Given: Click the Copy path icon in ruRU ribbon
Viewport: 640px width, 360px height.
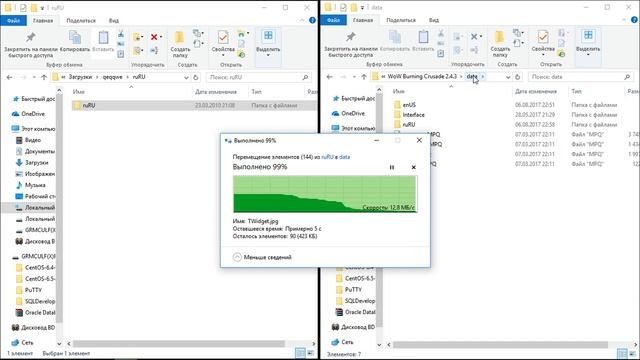Looking at the screenshot, I should coord(121,44).
